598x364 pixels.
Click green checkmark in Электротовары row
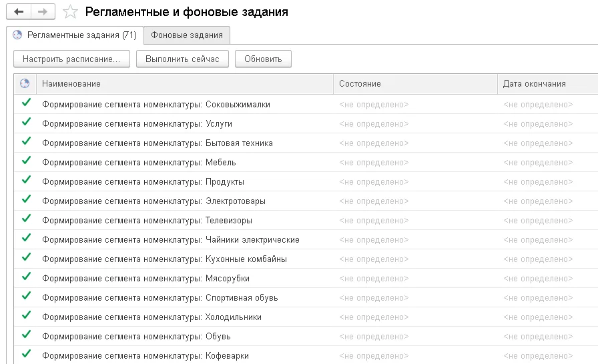[26, 199]
